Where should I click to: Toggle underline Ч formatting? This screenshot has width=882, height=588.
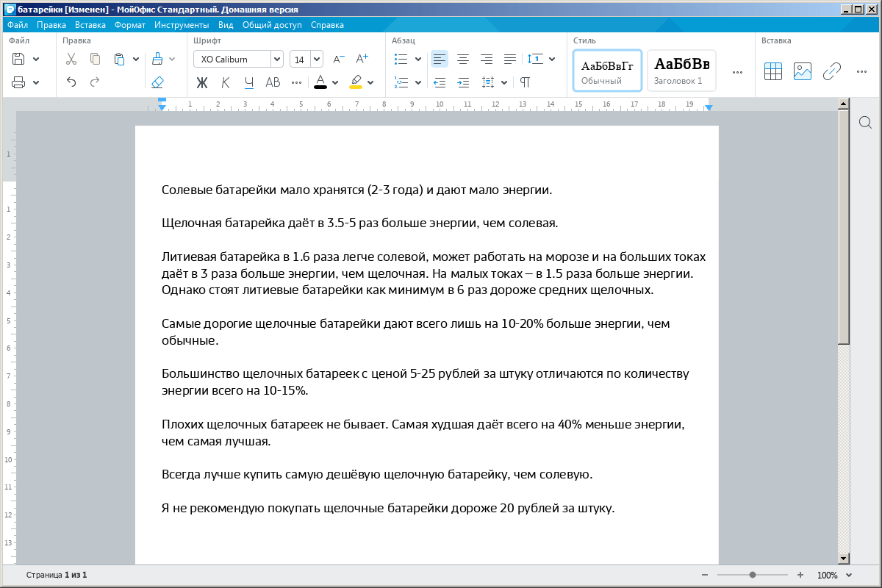(249, 82)
